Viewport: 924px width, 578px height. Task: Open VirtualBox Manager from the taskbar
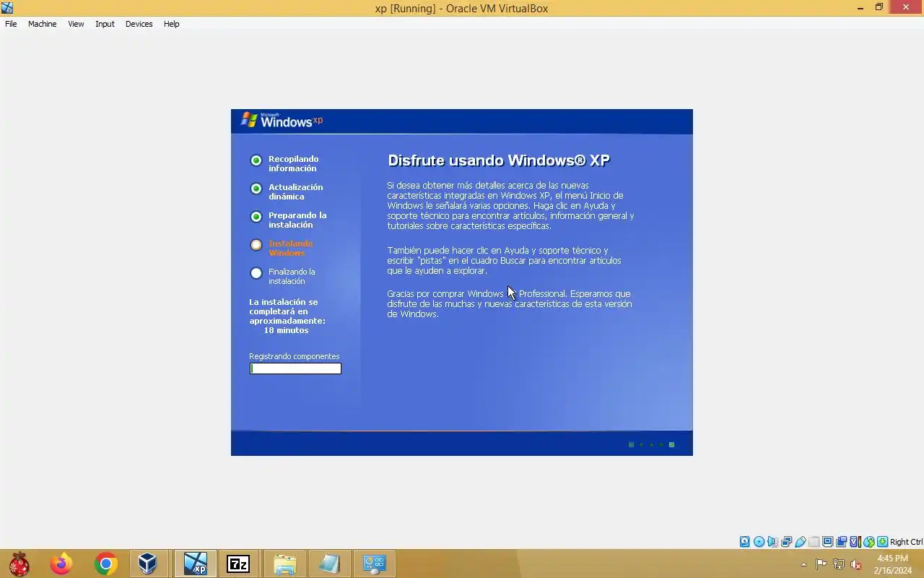tap(148, 564)
